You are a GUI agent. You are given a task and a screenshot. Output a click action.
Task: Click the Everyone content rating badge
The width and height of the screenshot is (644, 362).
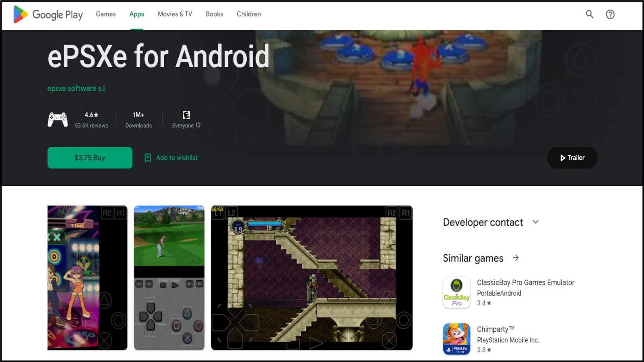click(x=186, y=115)
